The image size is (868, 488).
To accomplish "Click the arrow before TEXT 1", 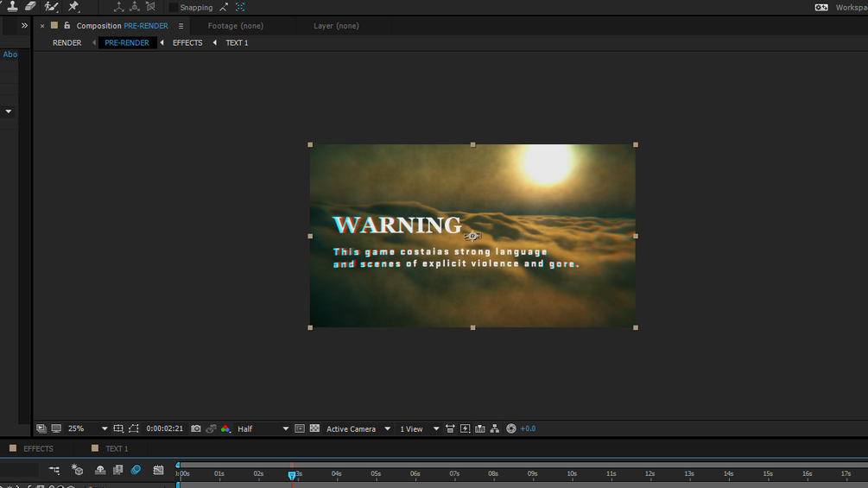I will (x=215, y=42).
